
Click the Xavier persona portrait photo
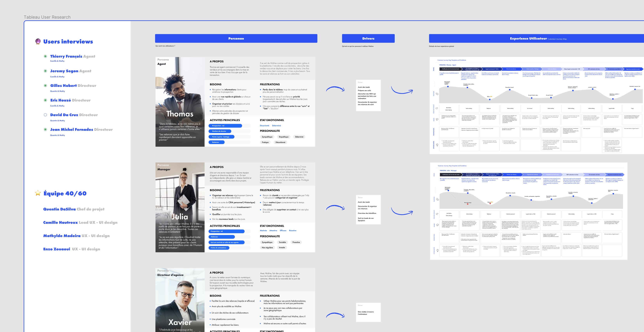(x=180, y=300)
